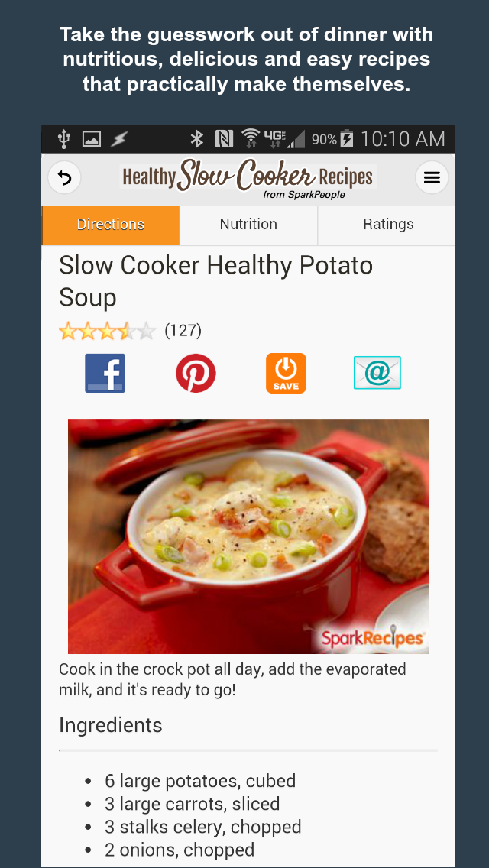Screen dimensions: 489x868
Task: Save the recipe with orange Save icon
Action: tap(286, 373)
